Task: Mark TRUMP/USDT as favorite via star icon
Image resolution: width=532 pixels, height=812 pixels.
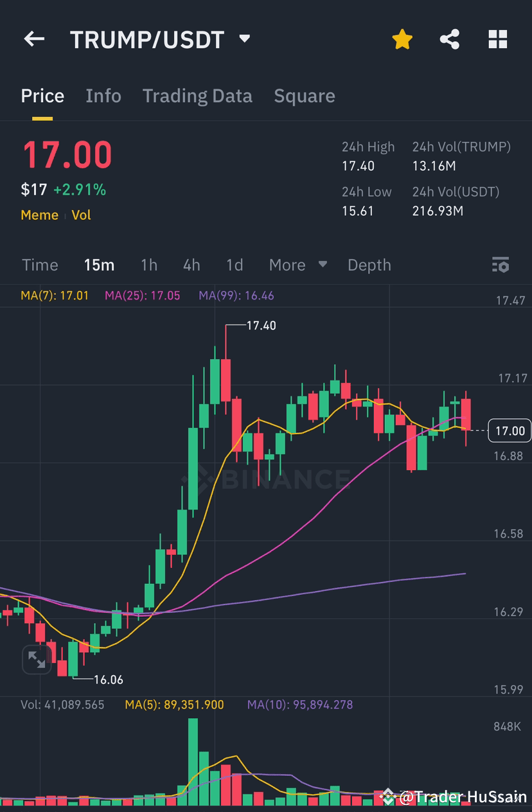Action: 402,39
